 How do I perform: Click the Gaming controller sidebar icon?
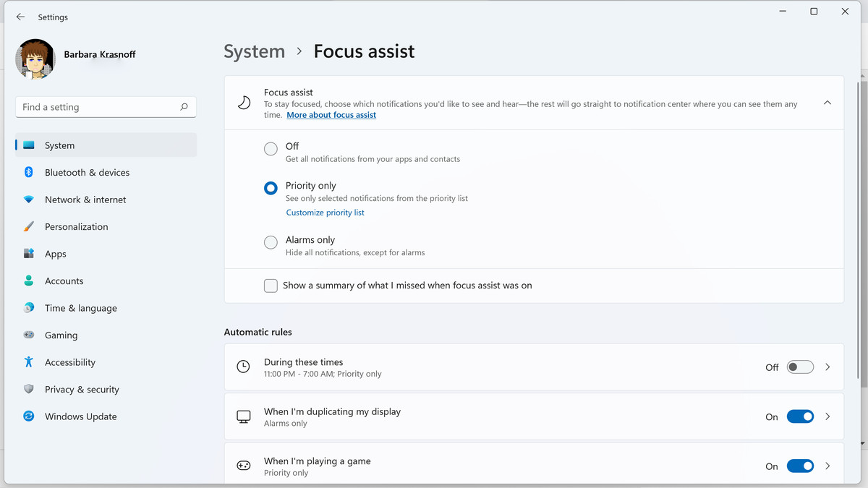coord(29,335)
